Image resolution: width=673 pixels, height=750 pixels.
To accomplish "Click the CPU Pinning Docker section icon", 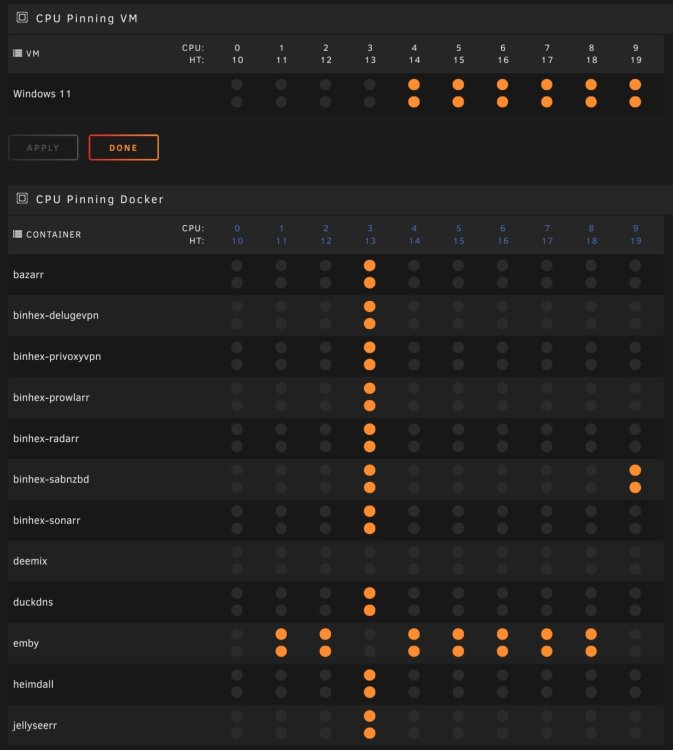I will (x=22, y=199).
